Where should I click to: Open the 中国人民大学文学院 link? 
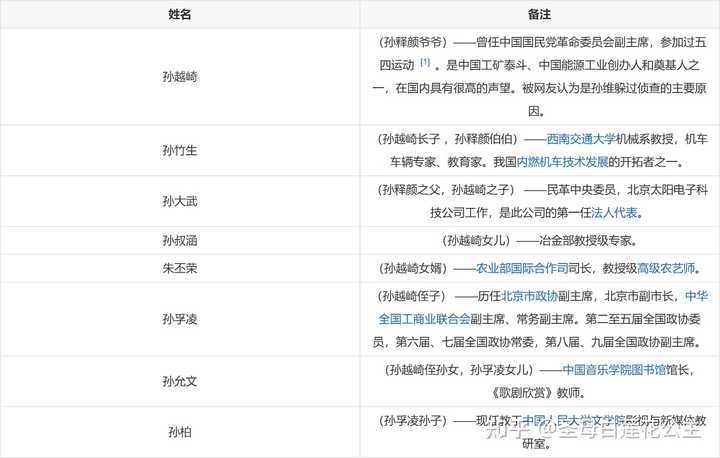(x=574, y=421)
